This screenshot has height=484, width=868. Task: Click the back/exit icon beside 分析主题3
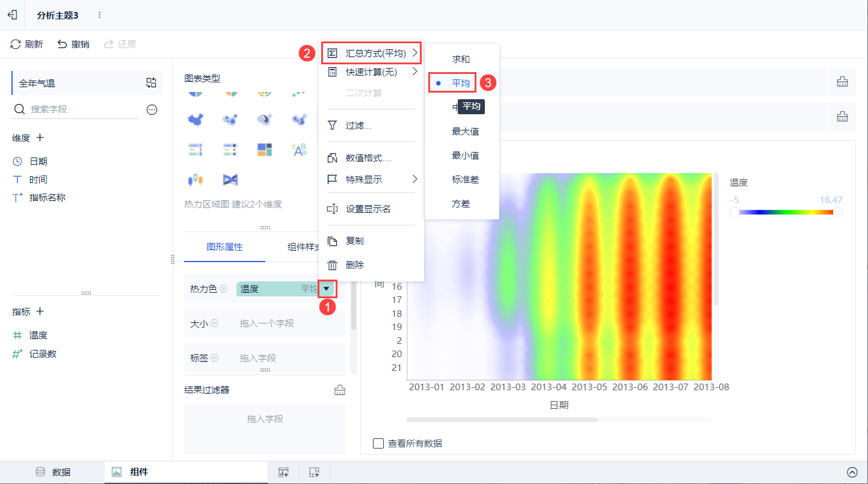point(12,15)
